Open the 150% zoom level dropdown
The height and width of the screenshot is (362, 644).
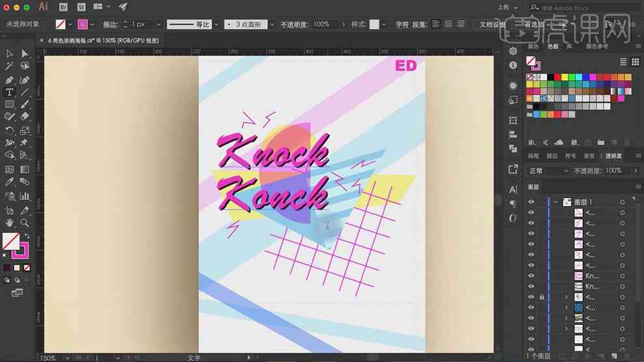pos(68,358)
